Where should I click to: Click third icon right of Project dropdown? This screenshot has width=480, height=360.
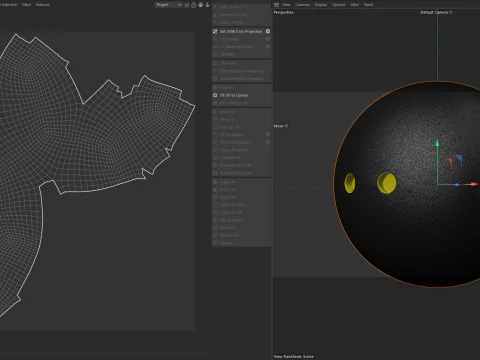[200, 5]
